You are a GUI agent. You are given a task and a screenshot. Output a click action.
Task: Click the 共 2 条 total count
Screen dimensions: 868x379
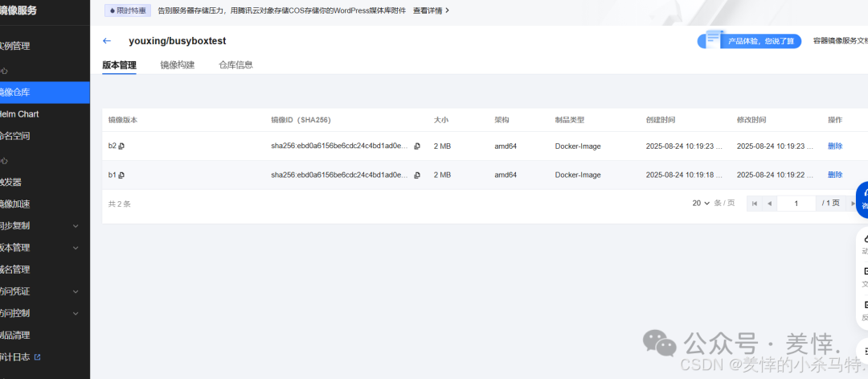[x=120, y=204]
